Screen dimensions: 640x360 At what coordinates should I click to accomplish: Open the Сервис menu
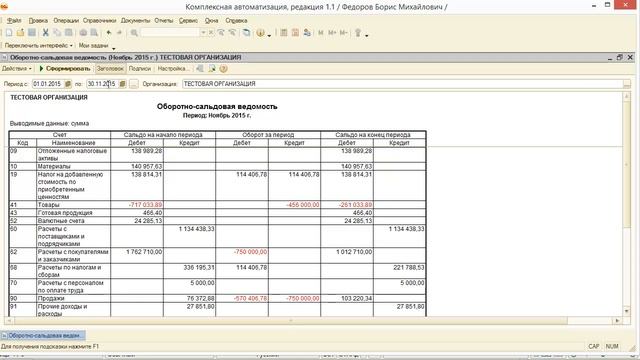(188, 20)
